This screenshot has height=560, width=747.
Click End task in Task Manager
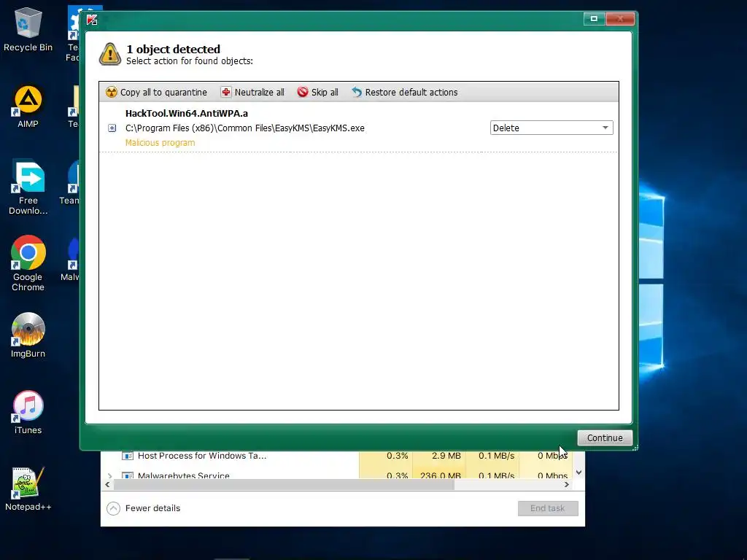tap(548, 508)
